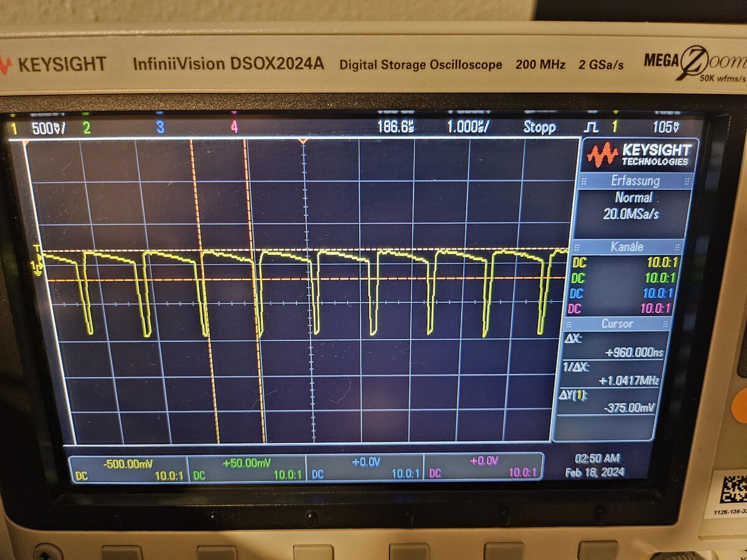The height and width of the screenshot is (560, 747).
Task: Tap the Normal acquisition mode text
Action: click(x=633, y=198)
